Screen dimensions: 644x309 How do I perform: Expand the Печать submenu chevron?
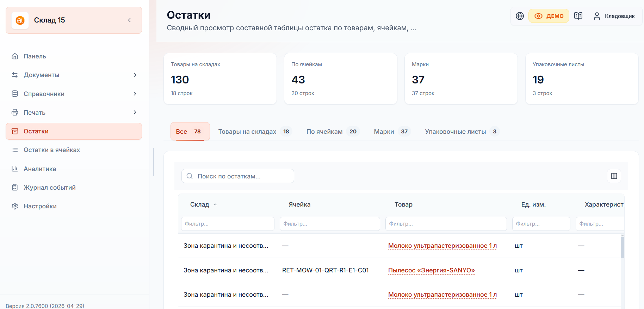(135, 112)
